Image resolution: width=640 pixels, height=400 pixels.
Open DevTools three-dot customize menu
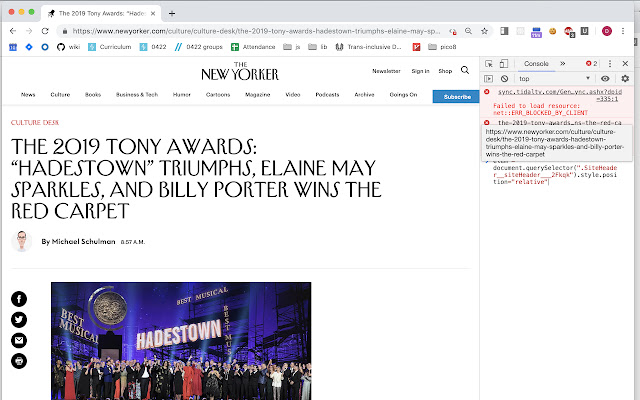[610, 64]
